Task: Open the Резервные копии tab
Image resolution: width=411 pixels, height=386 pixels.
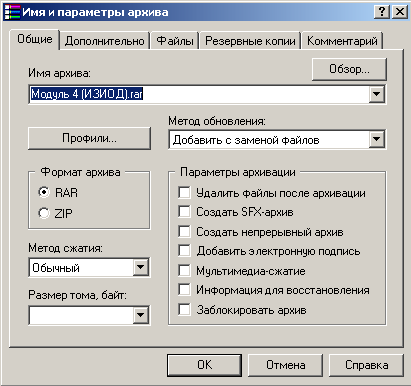Action: (x=250, y=41)
